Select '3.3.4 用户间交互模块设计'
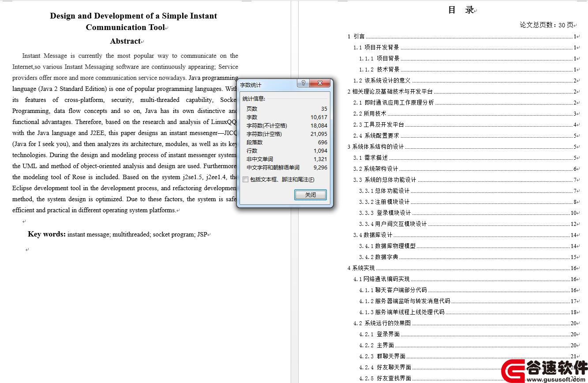This screenshot has width=588, height=383. 468,224
